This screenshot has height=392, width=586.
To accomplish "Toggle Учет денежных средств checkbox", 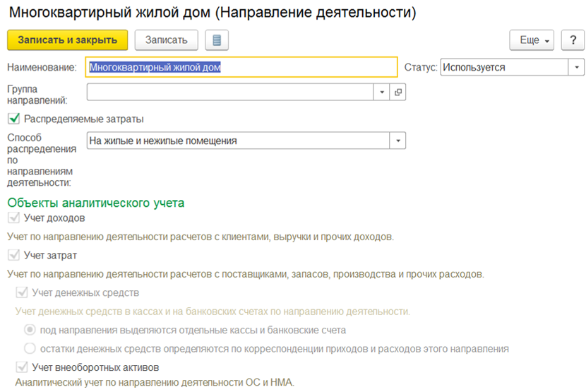I will click(x=22, y=292).
